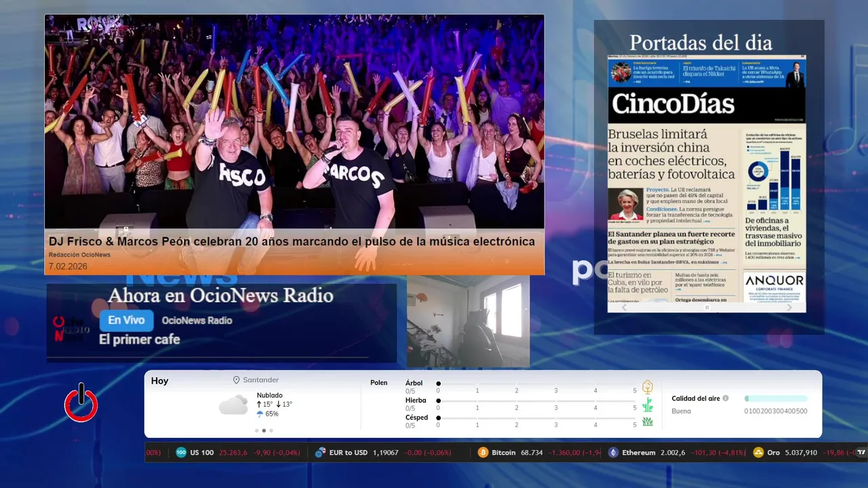The height and width of the screenshot is (488, 868).
Task: Click the EUR to USD ticker label
Action: click(x=349, y=453)
